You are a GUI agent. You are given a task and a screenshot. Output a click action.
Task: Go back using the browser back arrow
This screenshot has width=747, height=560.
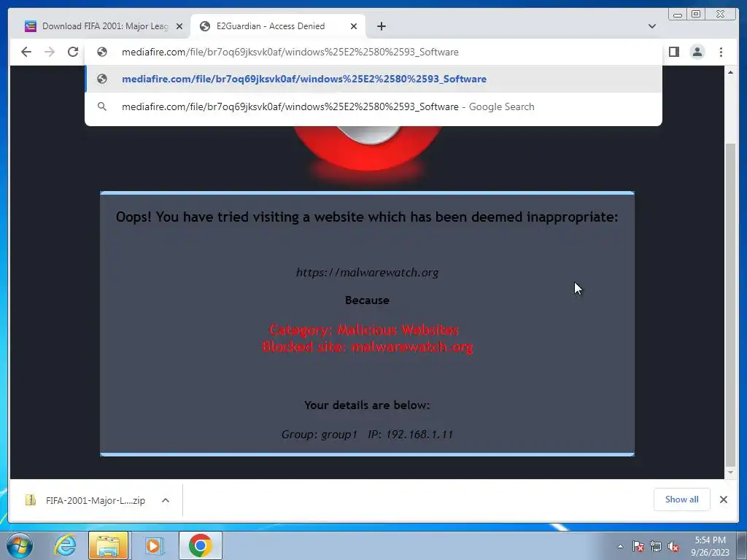26,52
